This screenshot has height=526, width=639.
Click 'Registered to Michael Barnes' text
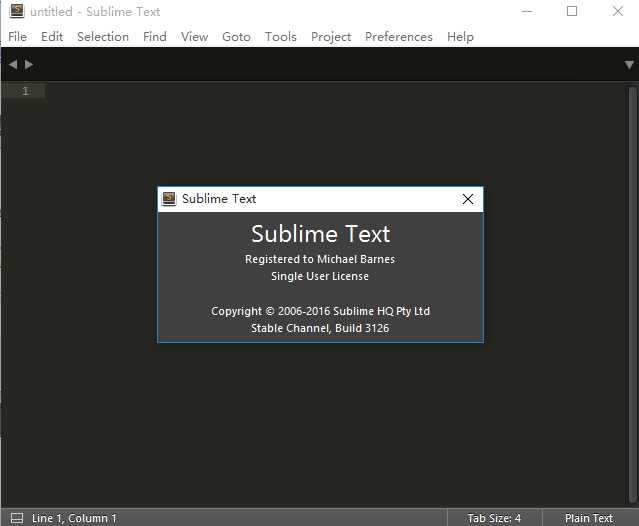point(320,259)
